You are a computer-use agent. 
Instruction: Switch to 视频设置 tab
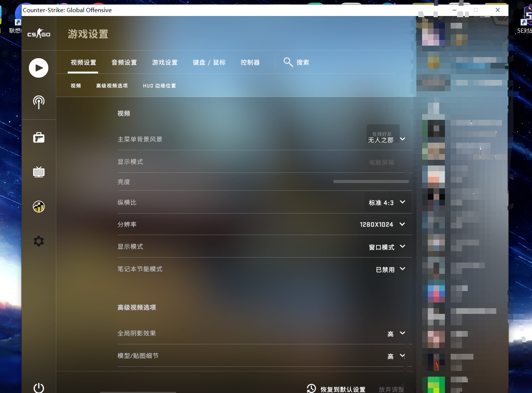tap(84, 62)
